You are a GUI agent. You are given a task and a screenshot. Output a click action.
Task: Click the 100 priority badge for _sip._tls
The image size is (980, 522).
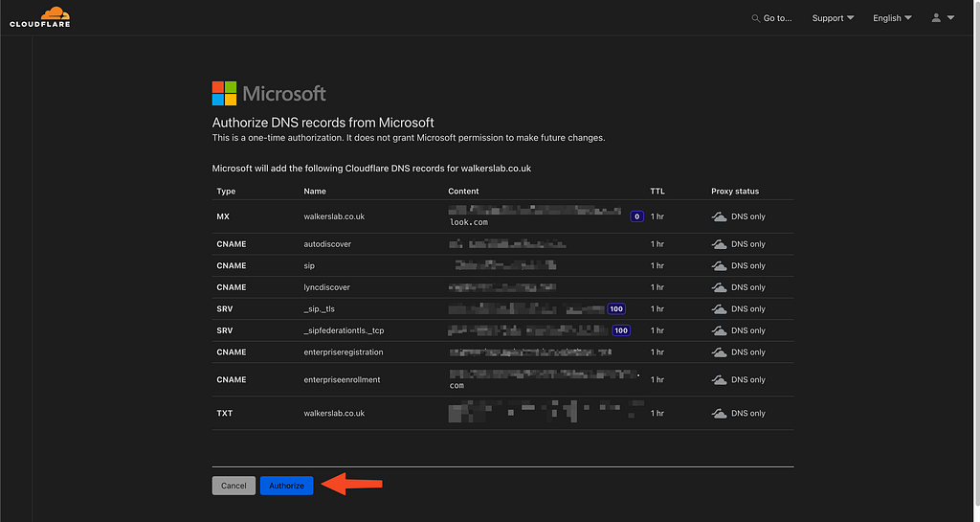(616, 309)
